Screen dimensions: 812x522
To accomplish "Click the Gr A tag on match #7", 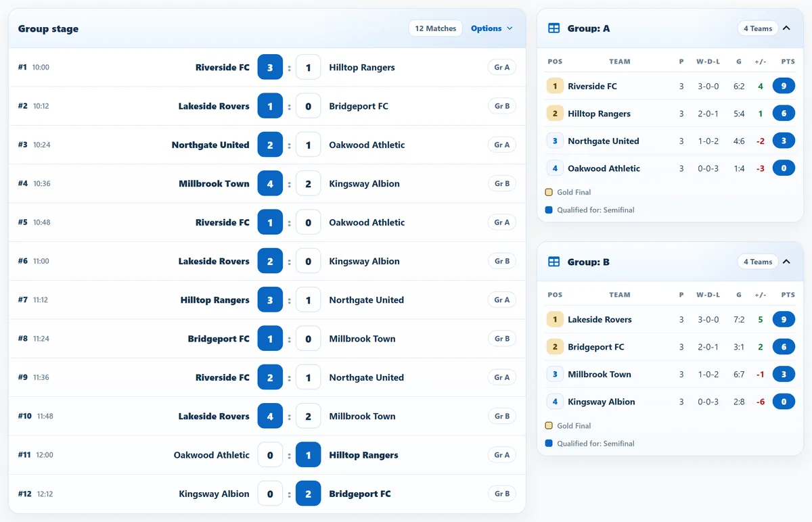I will (502, 300).
